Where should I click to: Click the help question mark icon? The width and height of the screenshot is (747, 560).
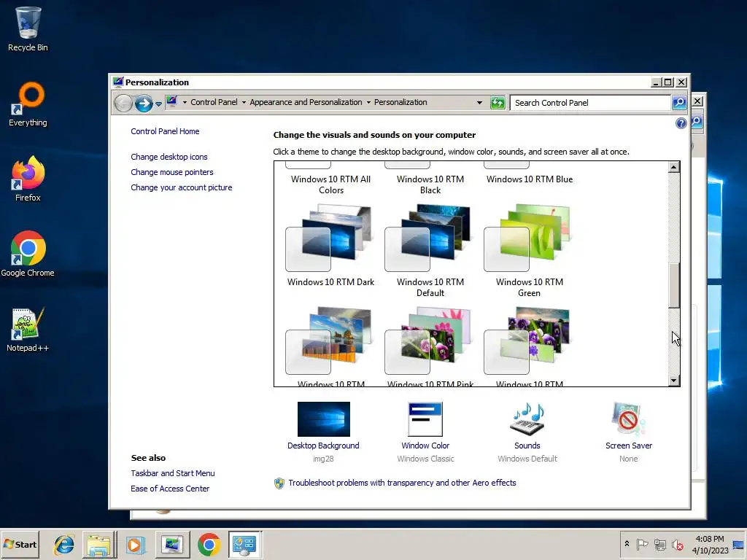point(681,123)
